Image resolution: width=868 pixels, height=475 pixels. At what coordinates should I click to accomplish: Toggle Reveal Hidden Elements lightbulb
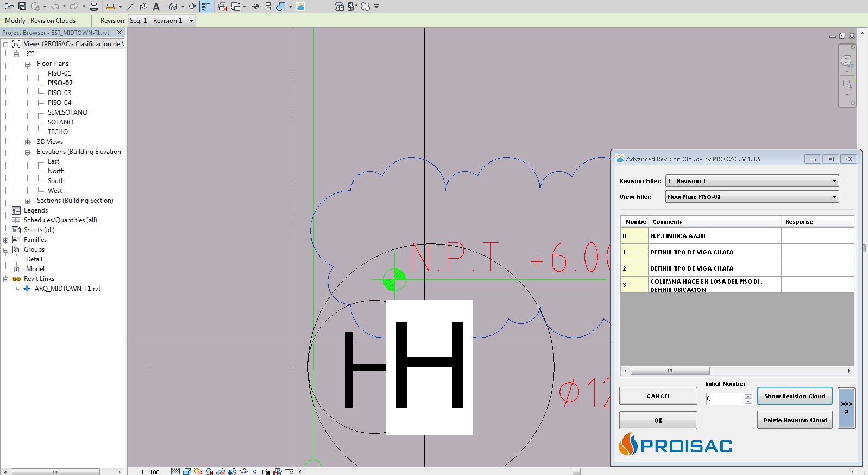(255, 471)
